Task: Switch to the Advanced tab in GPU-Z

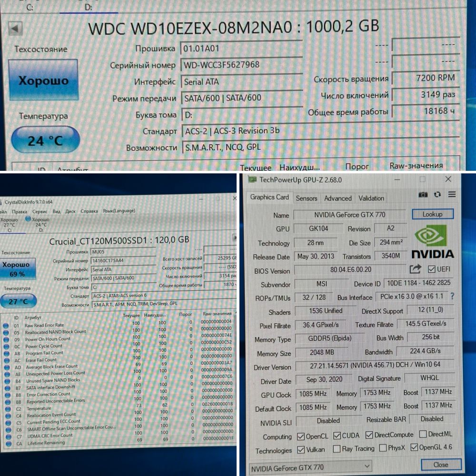Action: pos(338,198)
